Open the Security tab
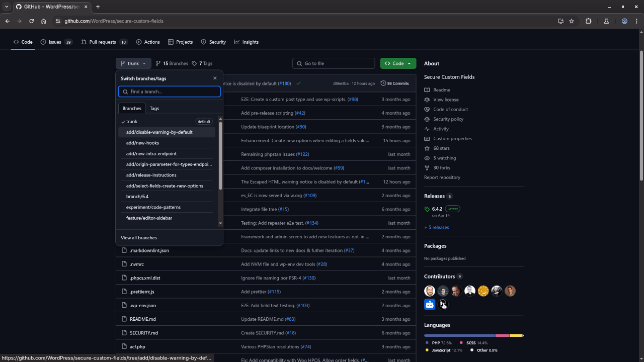 (213, 42)
